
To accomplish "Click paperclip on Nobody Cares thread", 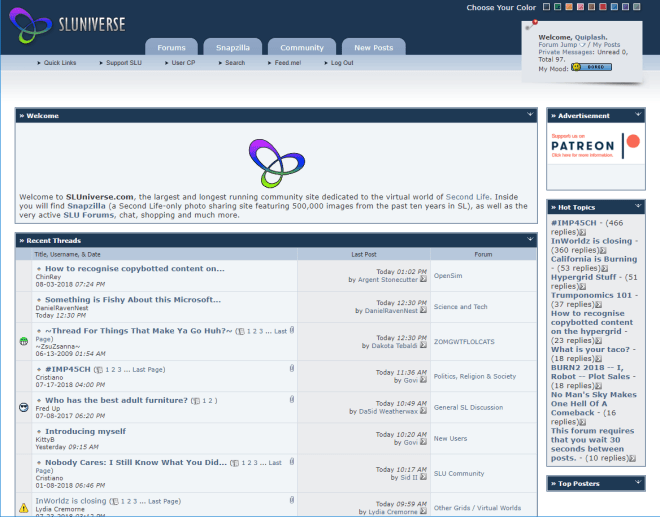I will (292, 461).
